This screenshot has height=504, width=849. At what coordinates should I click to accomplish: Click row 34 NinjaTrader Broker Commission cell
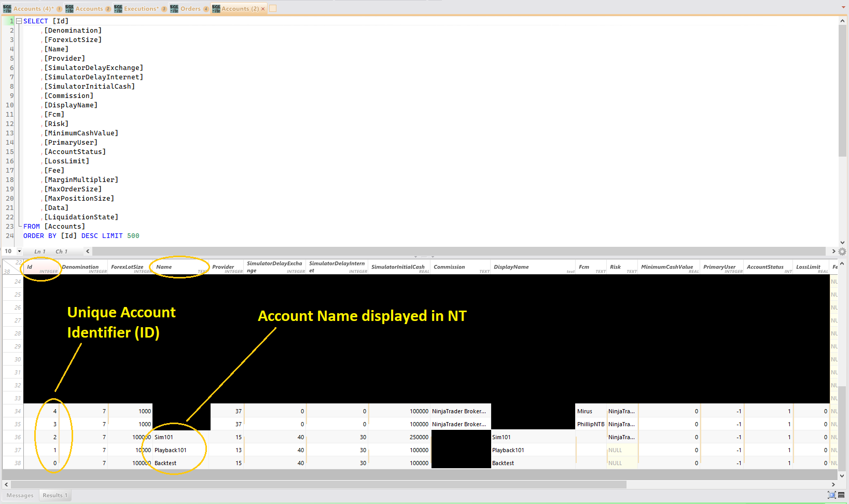click(461, 411)
